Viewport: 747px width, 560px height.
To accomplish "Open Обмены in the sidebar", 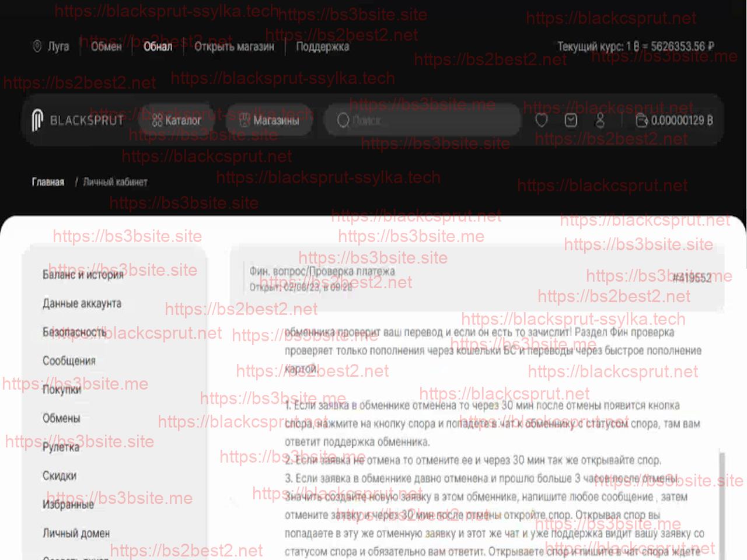I will pyautogui.click(x=61, y=418).
